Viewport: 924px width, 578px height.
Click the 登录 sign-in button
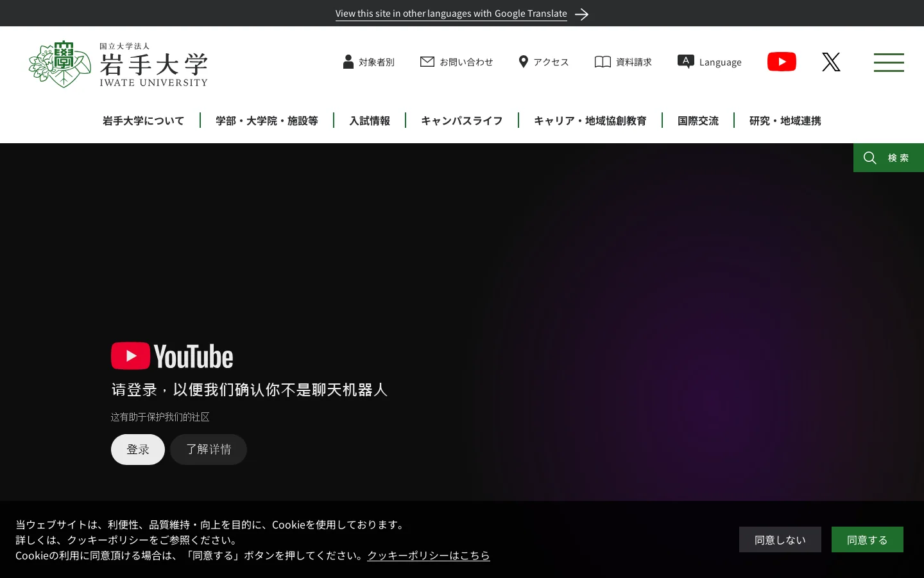tap(138, 450)
